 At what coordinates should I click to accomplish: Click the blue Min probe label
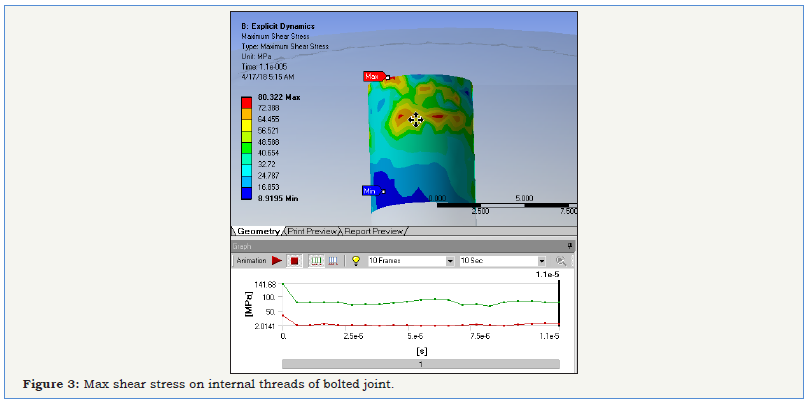[x=369, y=190]
